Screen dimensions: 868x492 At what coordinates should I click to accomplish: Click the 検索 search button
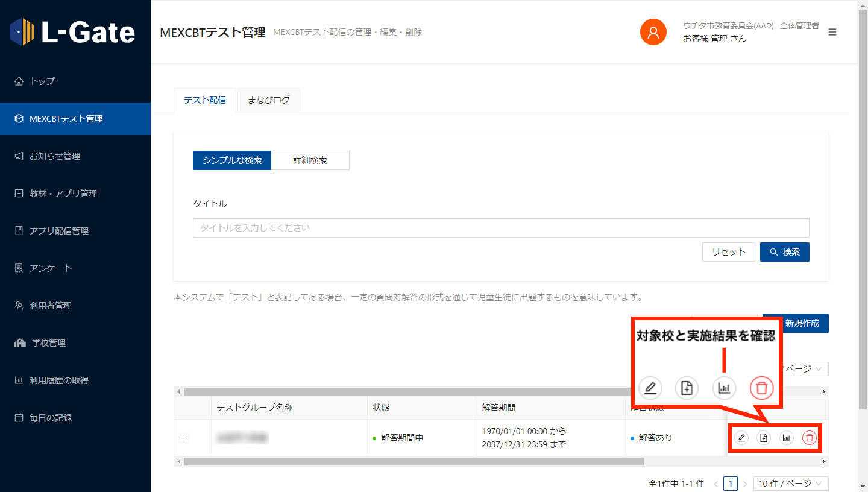tap(784, 252)
